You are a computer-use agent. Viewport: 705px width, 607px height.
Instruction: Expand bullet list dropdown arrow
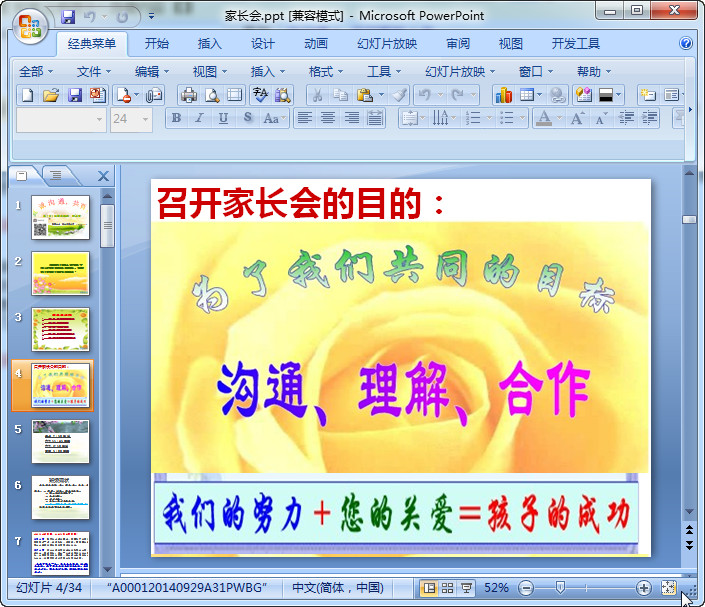coord(522,118)
